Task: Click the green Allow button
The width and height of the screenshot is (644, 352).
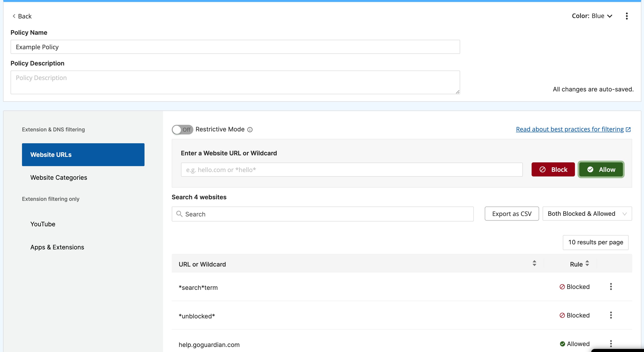Action: [x=601, y=170]
